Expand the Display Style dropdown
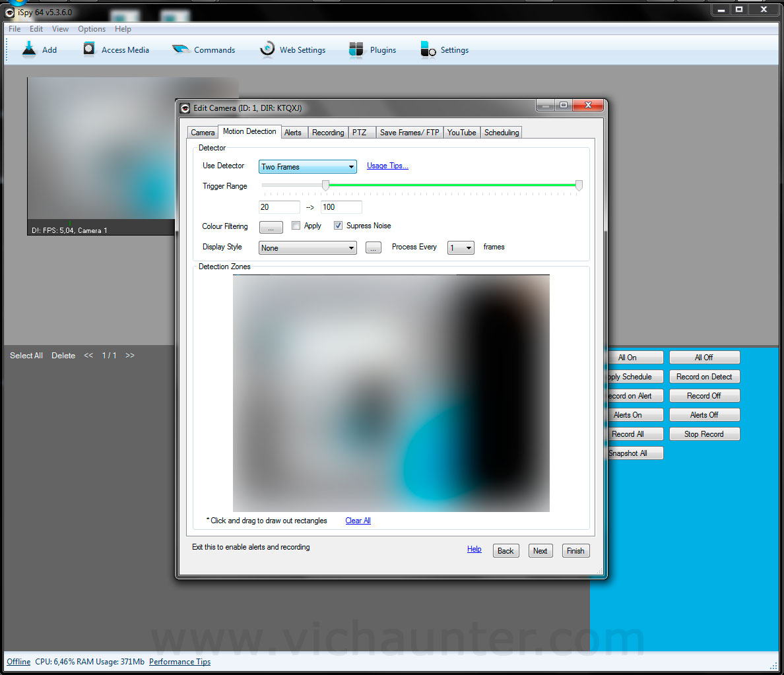 (x=308, y=247)
